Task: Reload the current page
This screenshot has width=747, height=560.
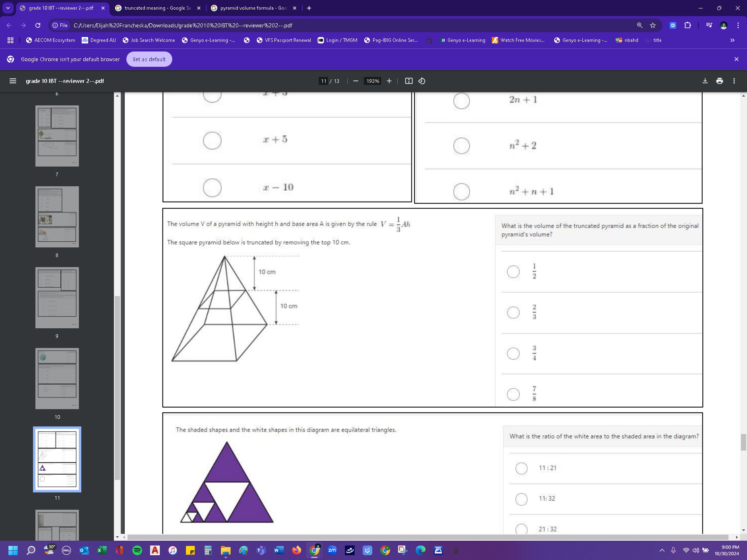Action: (x=38, y=25)
